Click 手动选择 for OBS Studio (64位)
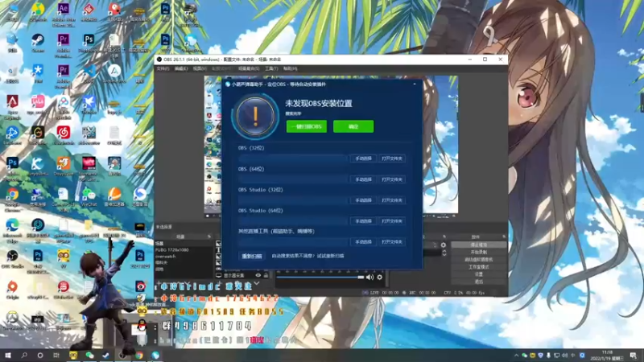The image size is (644, 362). point(364,221)
